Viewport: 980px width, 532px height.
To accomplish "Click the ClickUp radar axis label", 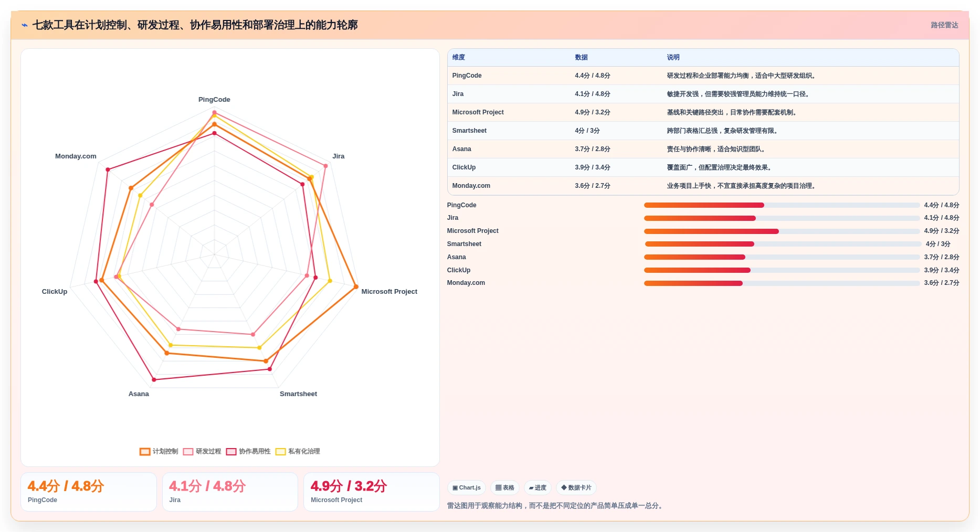I will (55, 292).
